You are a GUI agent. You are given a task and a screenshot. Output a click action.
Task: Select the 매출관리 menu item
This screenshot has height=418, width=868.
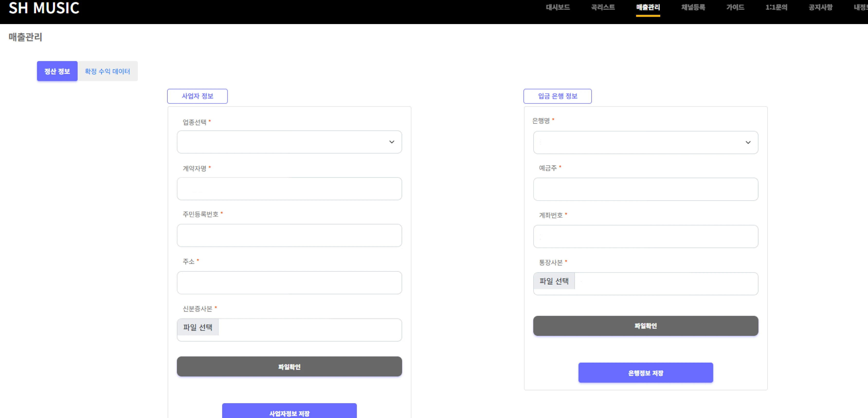(x=648, y=7)
